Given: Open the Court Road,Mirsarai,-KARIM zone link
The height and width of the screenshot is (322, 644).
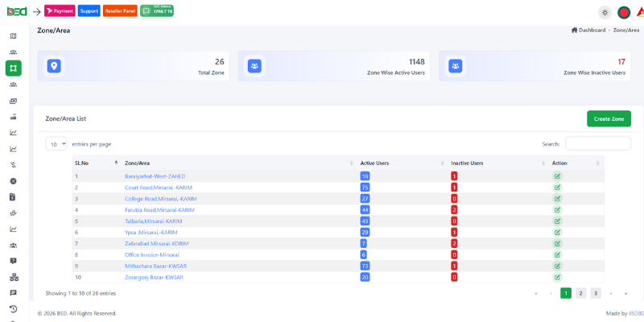Looking at the screenshot, I should coord(159,188).
